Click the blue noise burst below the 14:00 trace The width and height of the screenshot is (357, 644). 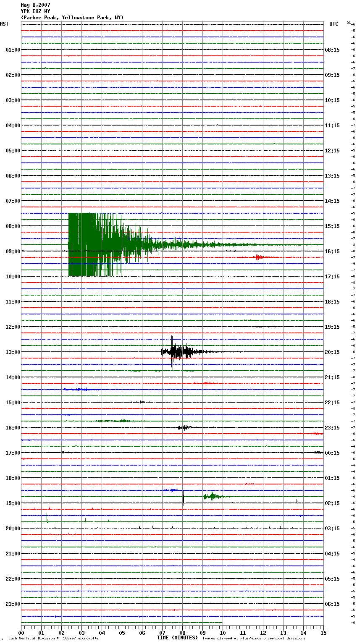tap(82, 390)
